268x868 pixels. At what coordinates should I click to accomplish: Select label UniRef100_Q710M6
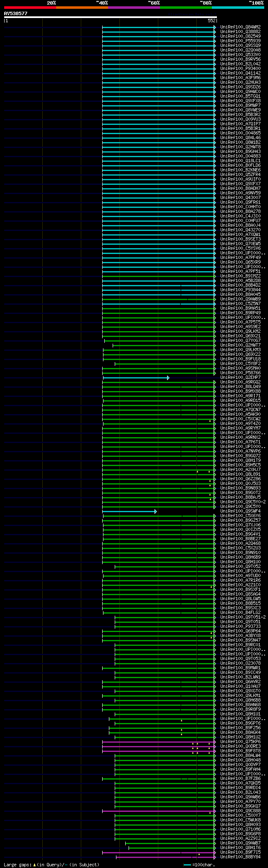[x=240, y=829]
